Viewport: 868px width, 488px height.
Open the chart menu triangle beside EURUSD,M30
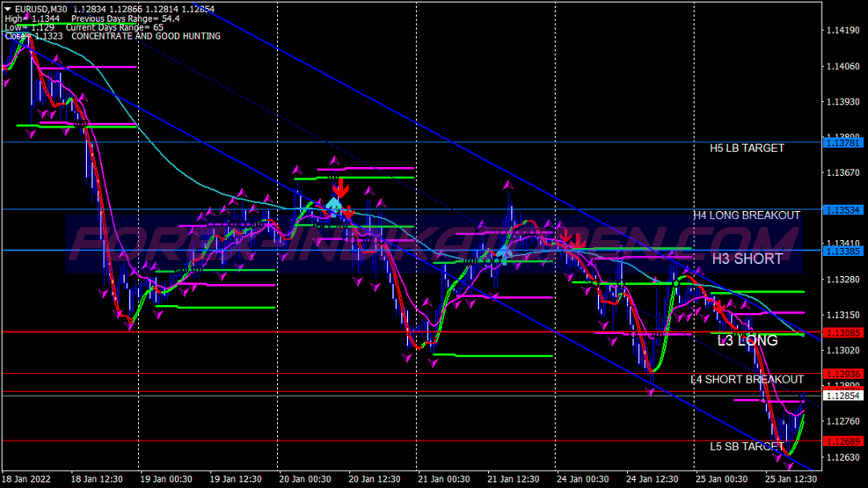pyautogui.click(x=8, y=9)
